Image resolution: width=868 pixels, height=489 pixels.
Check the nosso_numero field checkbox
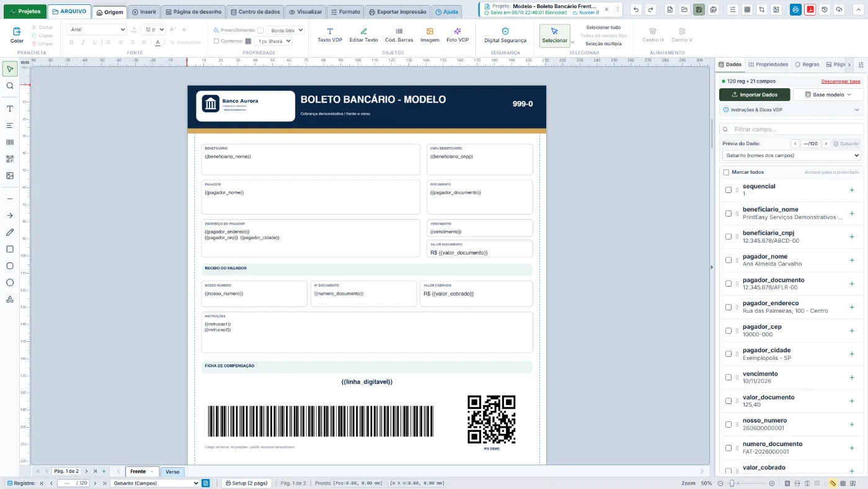click(728, 424)
